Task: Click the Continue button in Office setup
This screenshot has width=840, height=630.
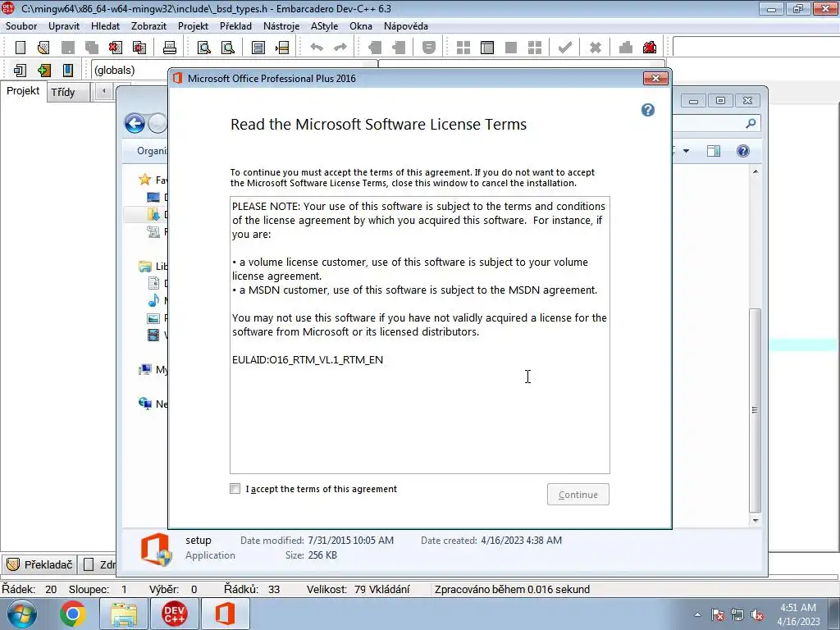Action: (577, 495)
